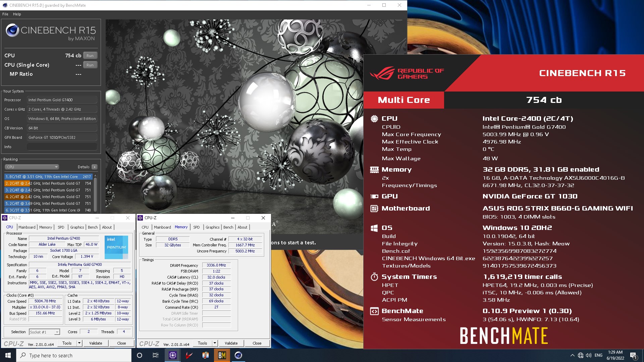Open the network globe tray icon
The width and height of the screenshot is (644, 362).
tap(580, 355)
